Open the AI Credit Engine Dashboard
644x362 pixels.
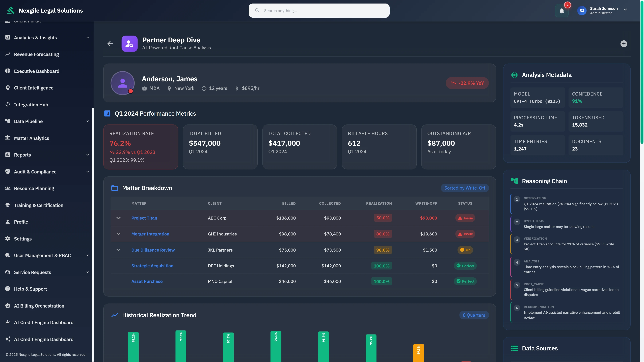click(x=43, y=322)
